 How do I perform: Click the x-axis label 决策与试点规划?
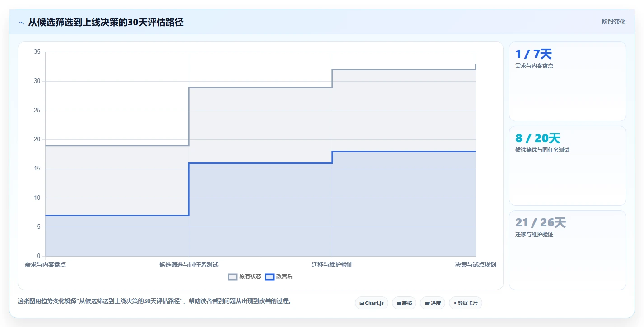click(476, 265)
